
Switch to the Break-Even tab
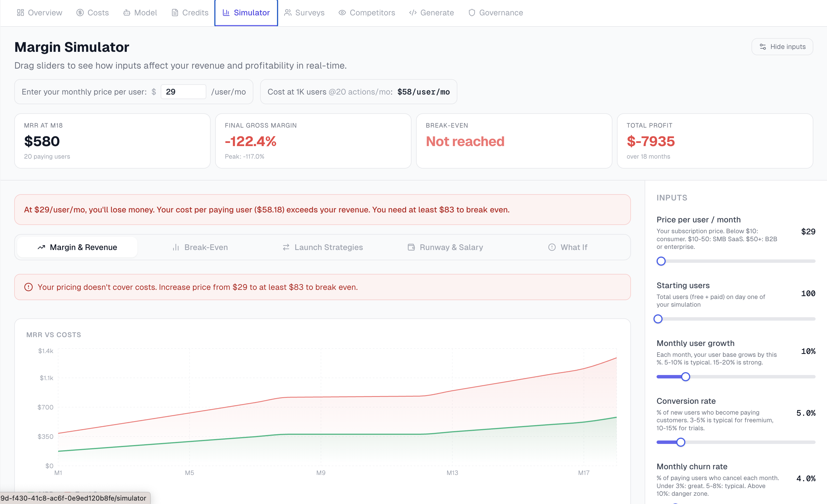(200, 247)
